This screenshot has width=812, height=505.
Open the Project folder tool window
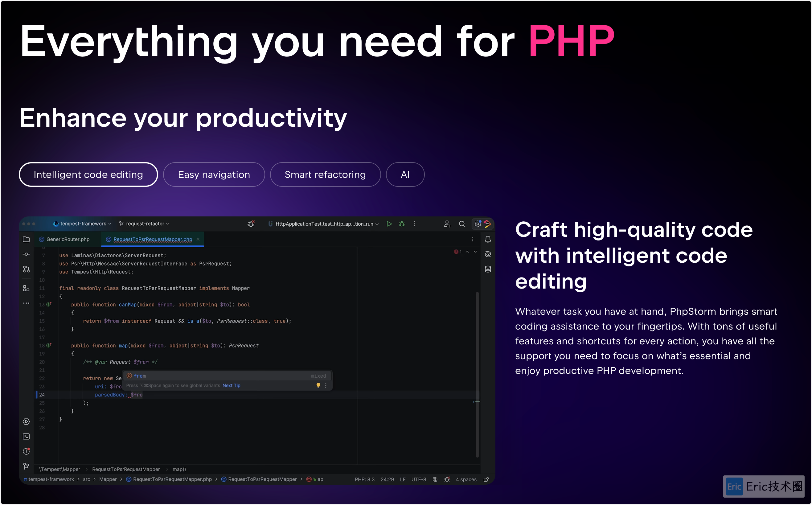26,239
